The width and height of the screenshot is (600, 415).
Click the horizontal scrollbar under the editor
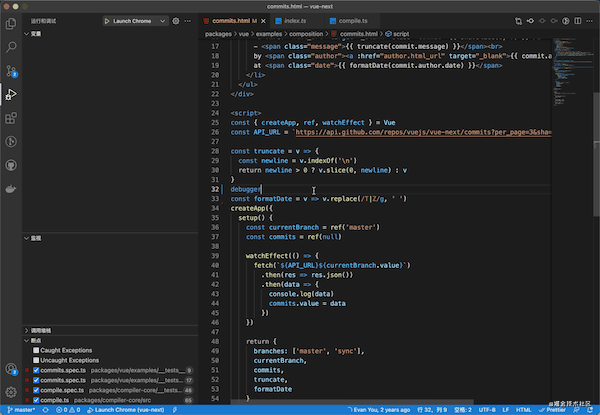[x=352, y=402]
